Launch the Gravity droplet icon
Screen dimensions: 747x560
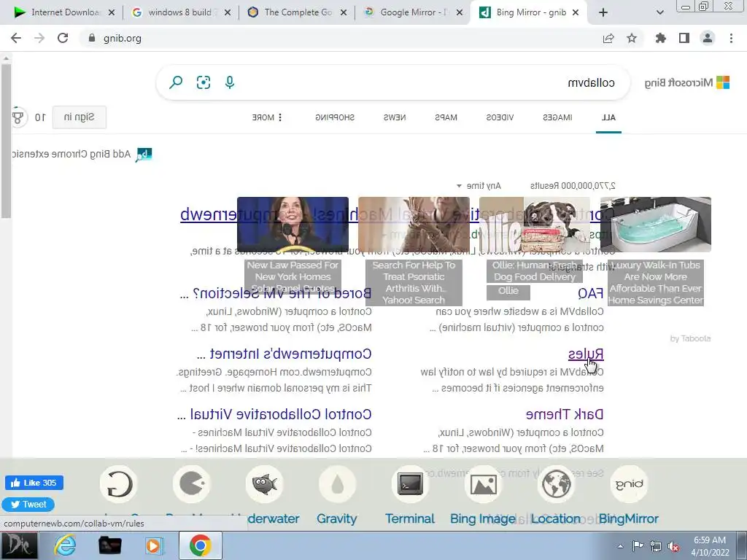(337, 484)
